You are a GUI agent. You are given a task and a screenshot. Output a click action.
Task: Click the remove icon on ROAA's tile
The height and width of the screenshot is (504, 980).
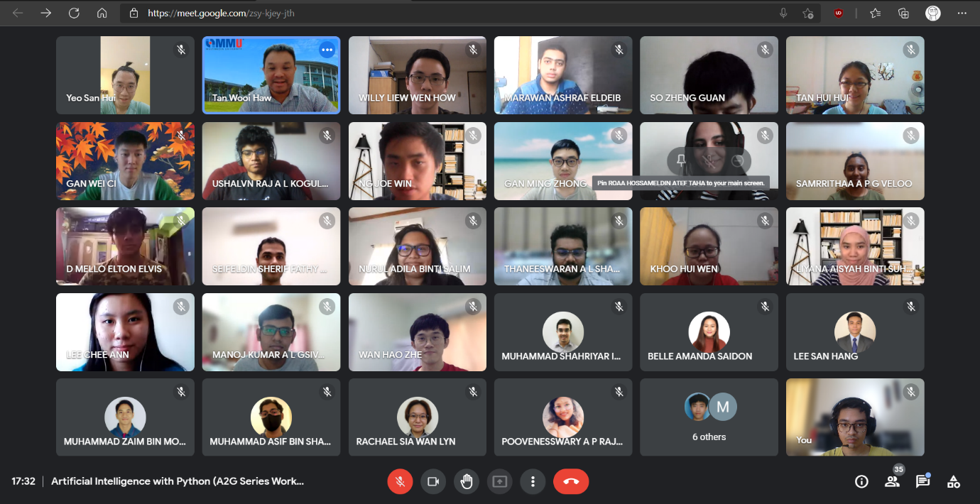(738, 161)
